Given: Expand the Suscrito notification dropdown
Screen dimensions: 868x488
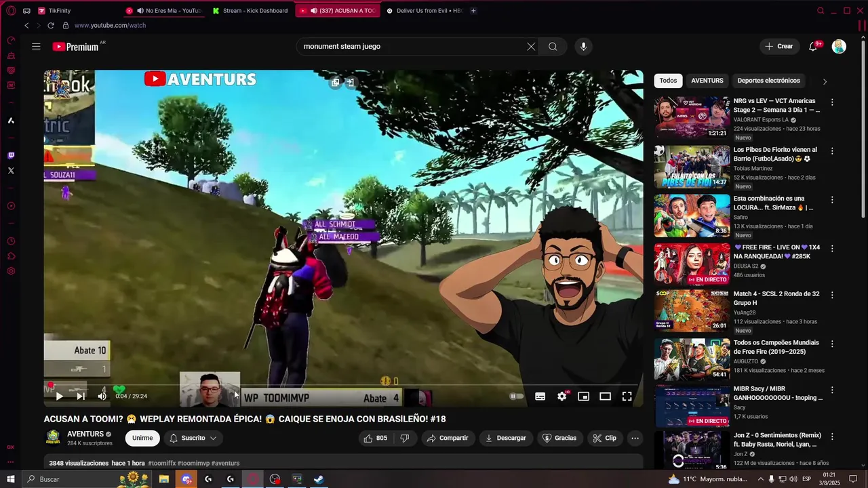Looking at the screenshot, I should 193,438.
